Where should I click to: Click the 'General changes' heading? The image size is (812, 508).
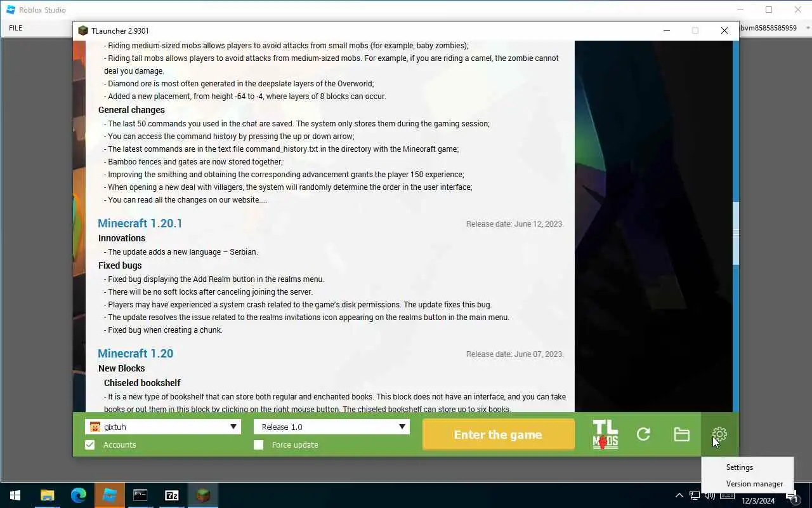[131, 110]
